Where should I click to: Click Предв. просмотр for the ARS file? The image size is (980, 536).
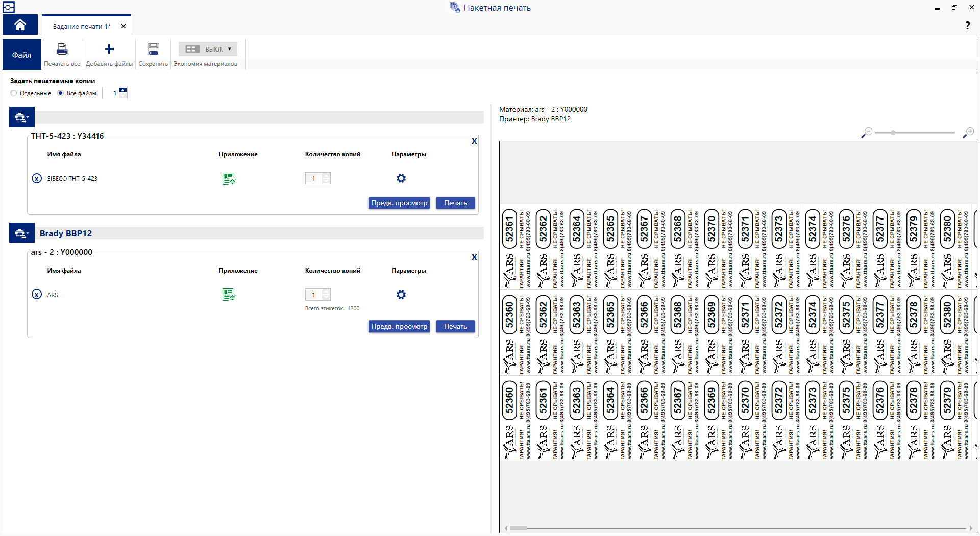click(x=399, y=326)
